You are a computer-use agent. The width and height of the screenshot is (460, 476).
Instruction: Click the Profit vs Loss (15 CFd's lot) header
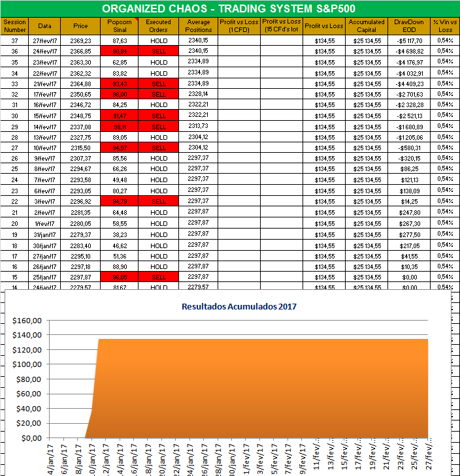coord(282,26)
